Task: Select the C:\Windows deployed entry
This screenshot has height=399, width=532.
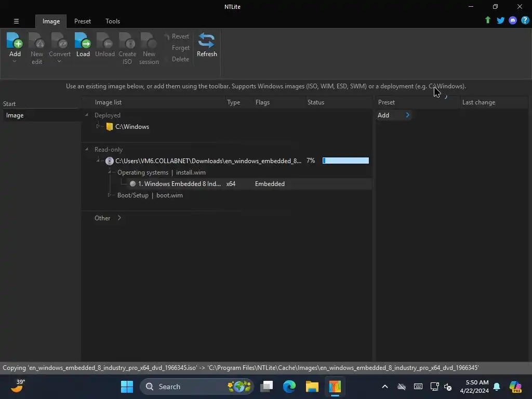Action: 132,127
